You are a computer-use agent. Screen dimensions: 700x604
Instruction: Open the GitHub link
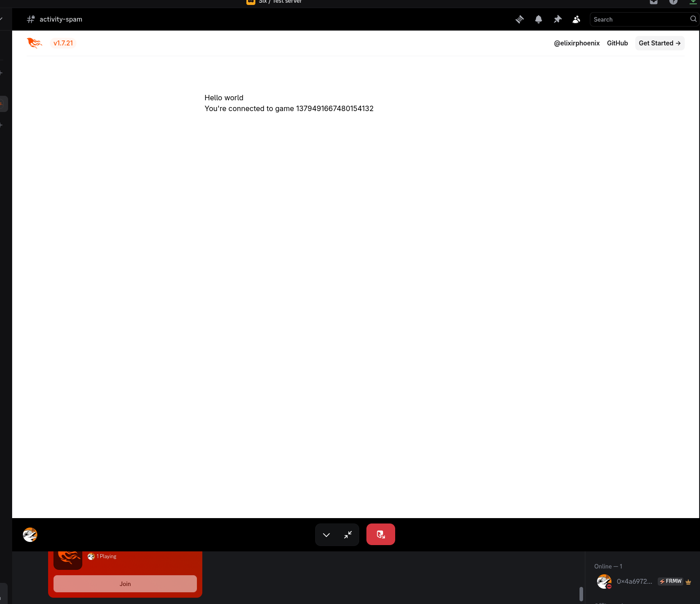click(617, 43)
